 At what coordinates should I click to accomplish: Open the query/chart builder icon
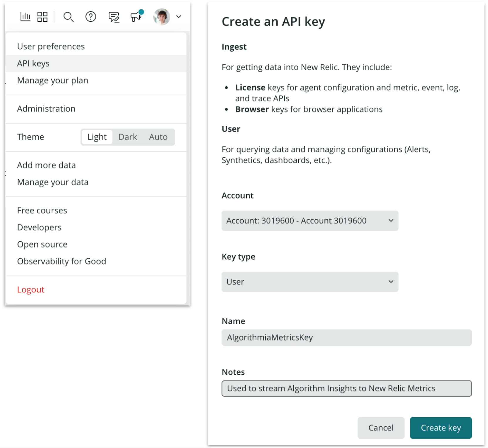point(25,17)
